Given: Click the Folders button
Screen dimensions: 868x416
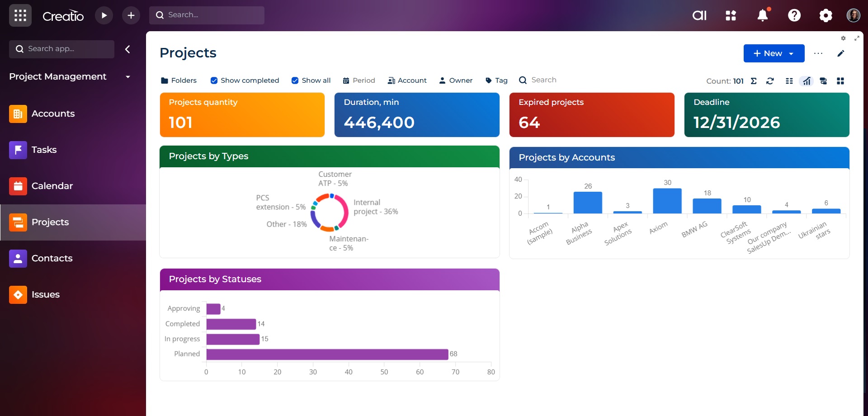Looking at the screenshot, I should point(179,80).
